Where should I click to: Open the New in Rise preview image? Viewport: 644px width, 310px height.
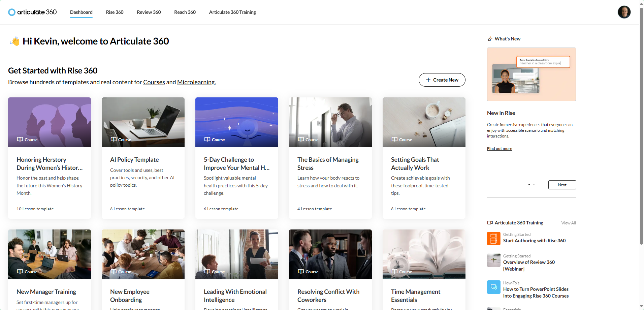point(531,74)
